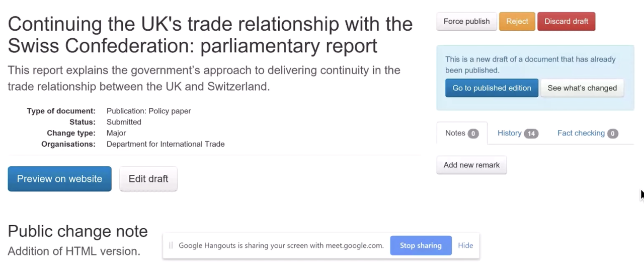
Task: Go to published edition
Action: tap(492, 88)
